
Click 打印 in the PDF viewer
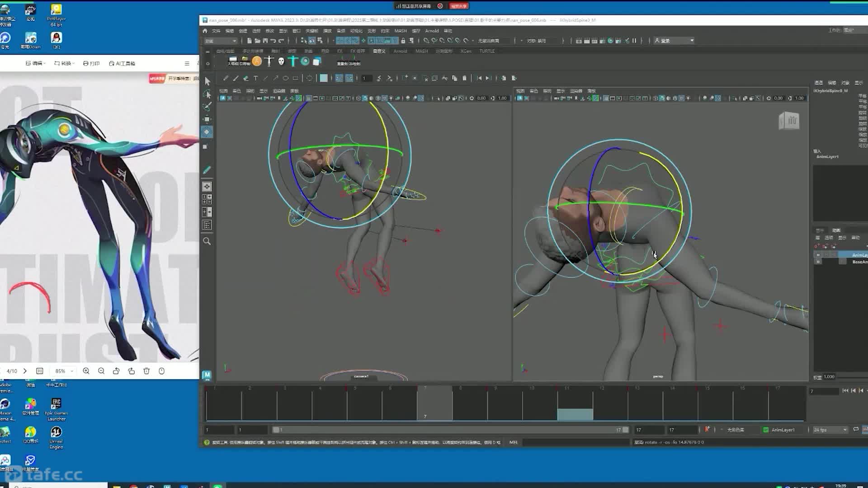click(91, 63)
